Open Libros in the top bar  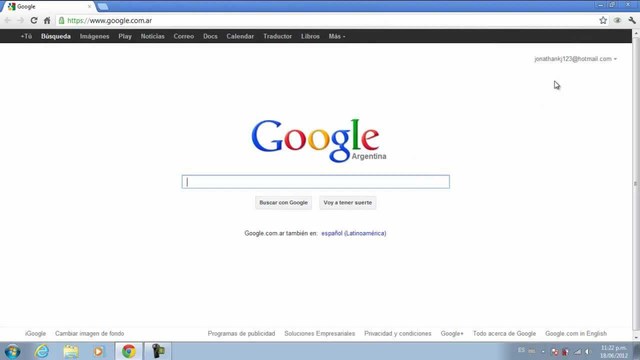310,36
